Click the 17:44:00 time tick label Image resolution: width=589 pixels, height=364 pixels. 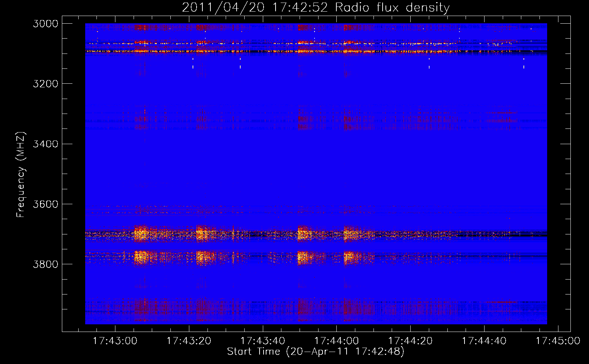click(336, 341)
